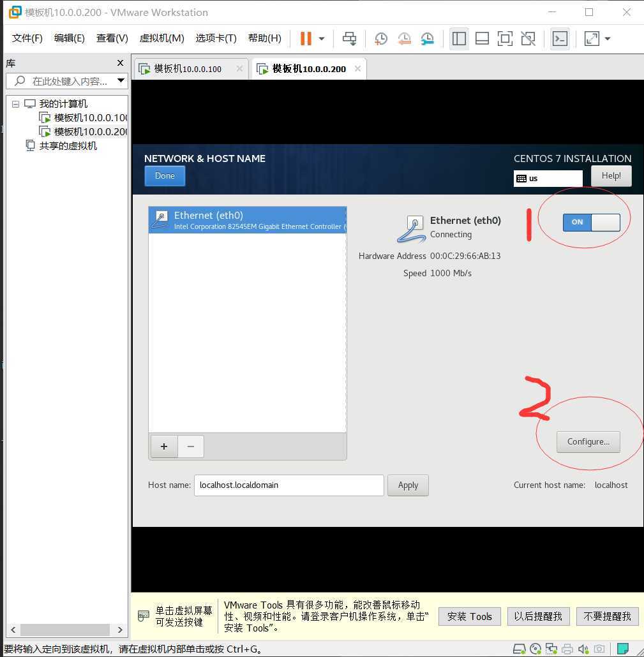Click the 以后提醒我 button
The image size is (644, 657).
(538, 616)
